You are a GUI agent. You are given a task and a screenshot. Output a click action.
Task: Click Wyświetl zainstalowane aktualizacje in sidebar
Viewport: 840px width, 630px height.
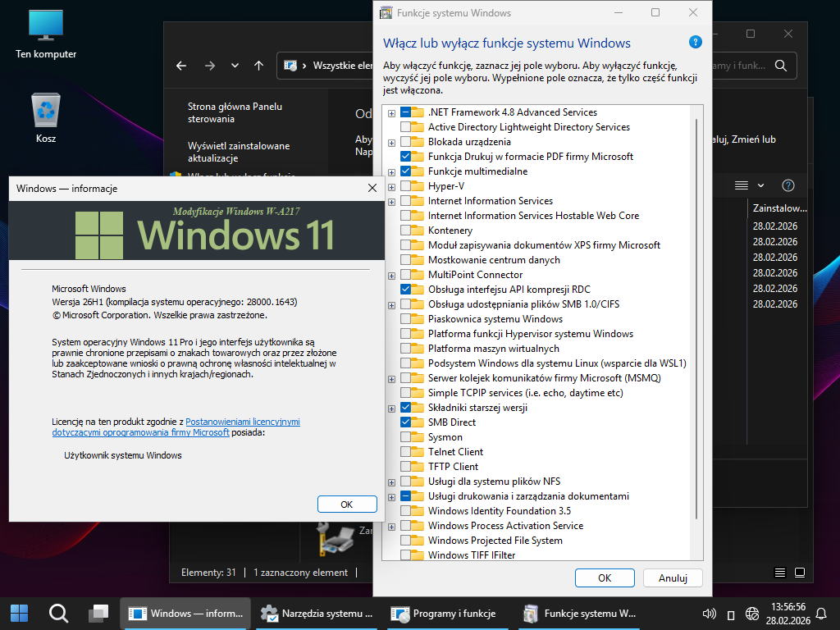coord(238,152)
